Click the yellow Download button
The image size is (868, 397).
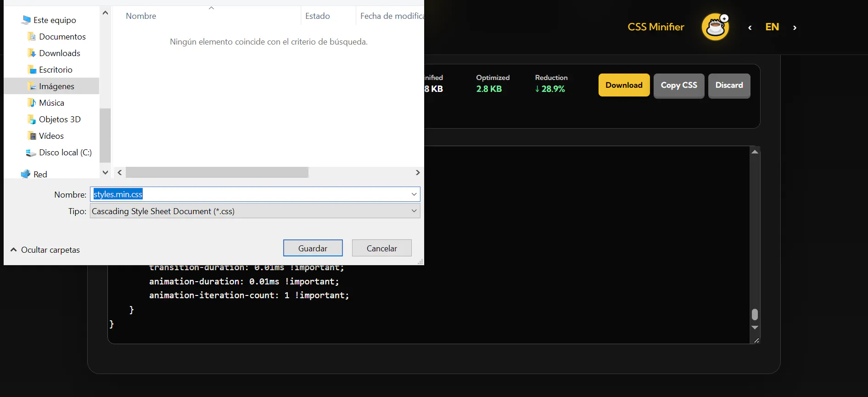pyautogui.click(x=624, y=85)
